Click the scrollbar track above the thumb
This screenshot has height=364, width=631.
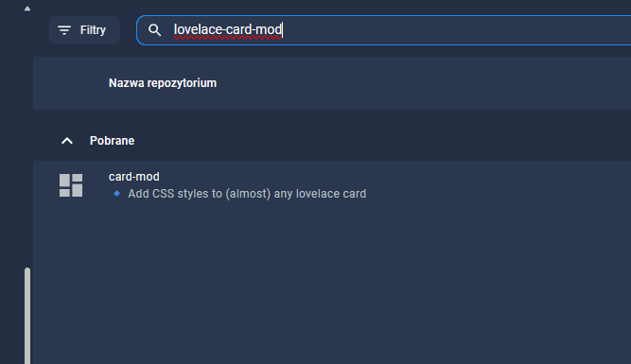27,139
